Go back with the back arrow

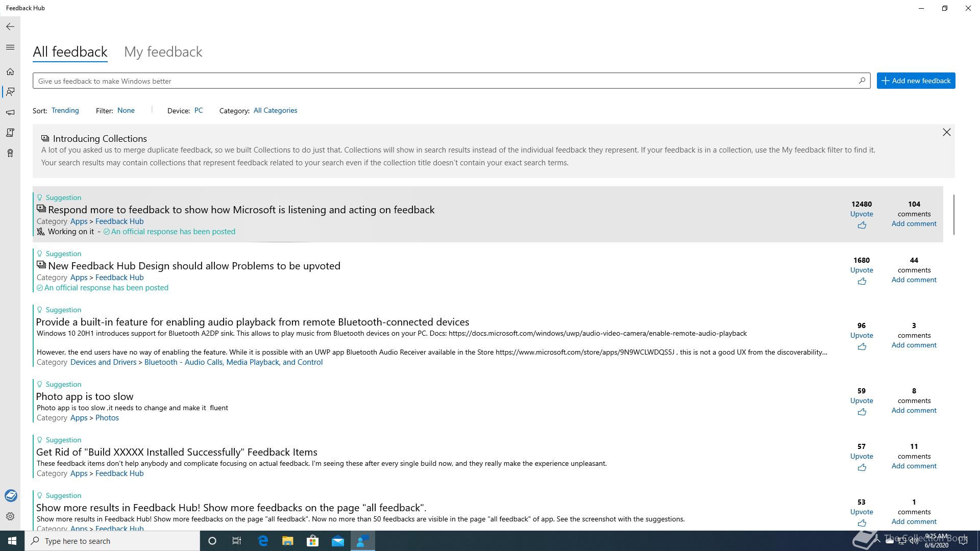tap(10, 27)
